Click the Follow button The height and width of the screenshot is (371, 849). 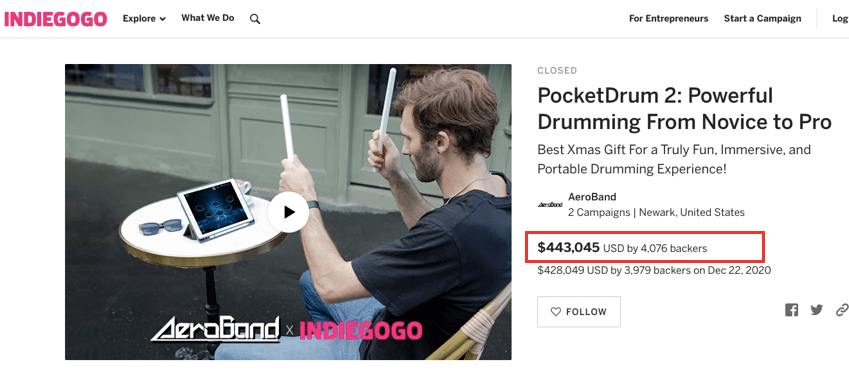pos(579,311)
